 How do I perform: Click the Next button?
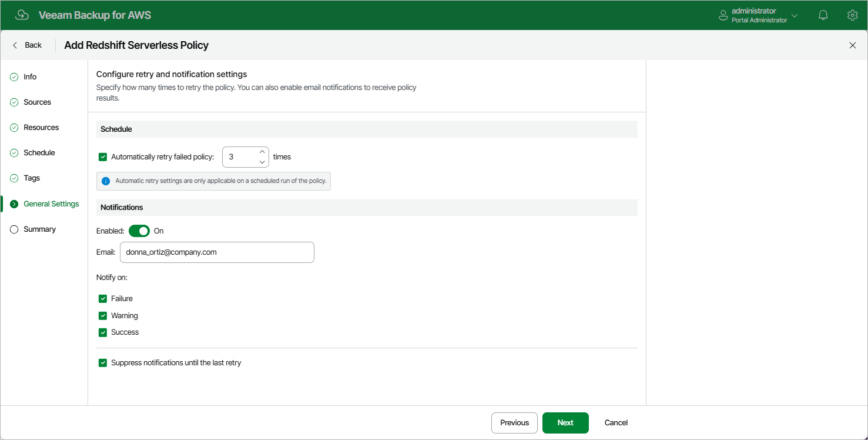[565, 423]
